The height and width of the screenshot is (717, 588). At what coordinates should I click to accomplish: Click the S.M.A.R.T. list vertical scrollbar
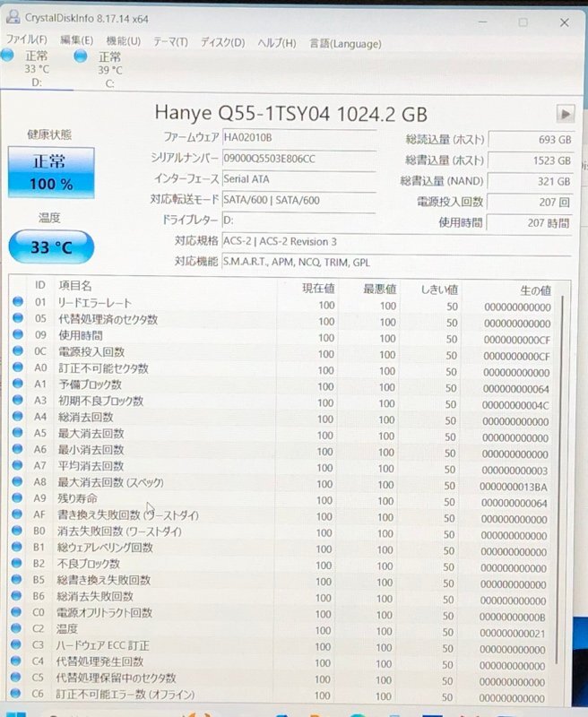[x=559, y=480]
